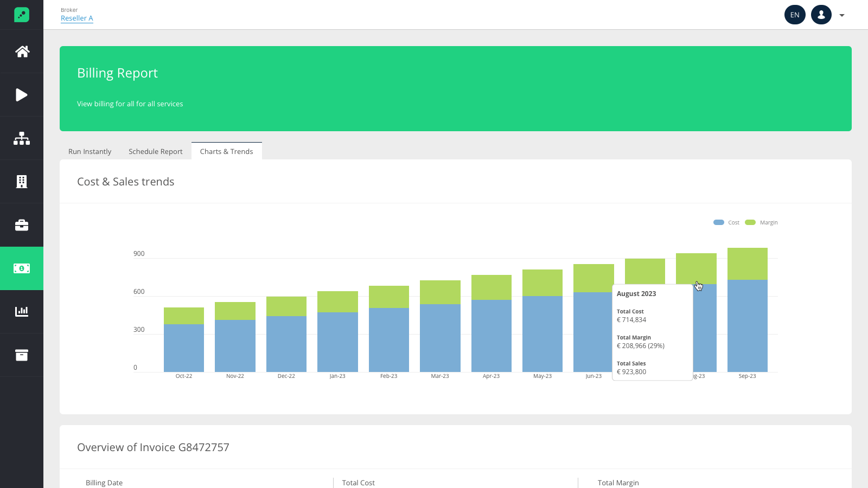Click the green app logo at top left
The height and width of the screenshot is (488, 868).
[22, 15]
